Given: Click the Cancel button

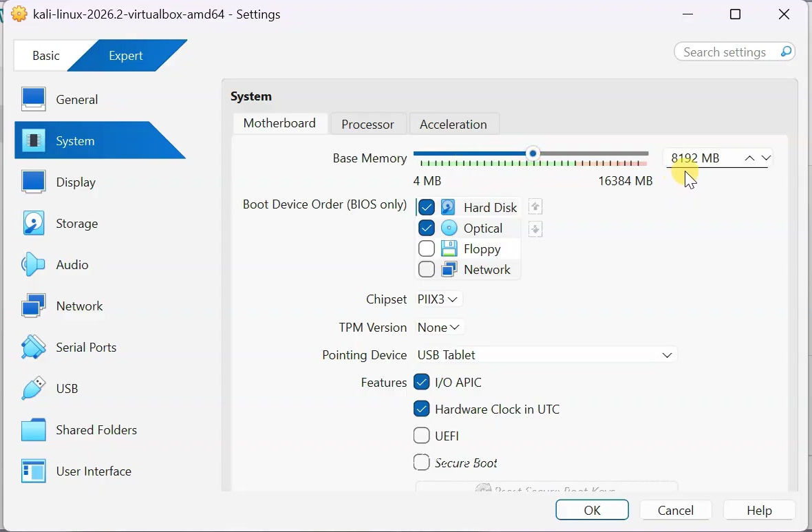Looking at the screenshot, I should (x=675, y=510).
